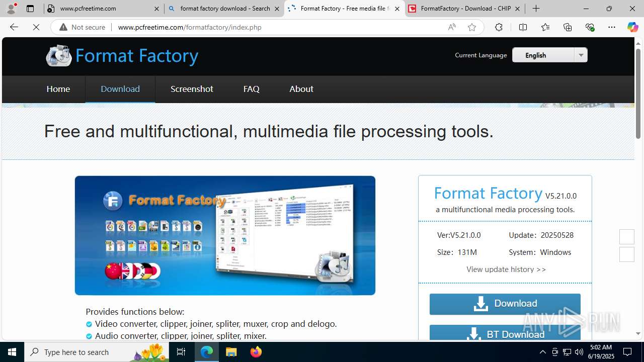Click 'Ver:V5.21.0.0' text

459,235
